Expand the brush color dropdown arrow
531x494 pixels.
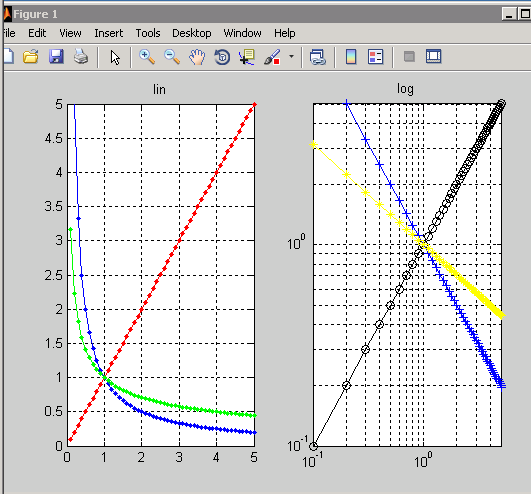tap(291, 57)
